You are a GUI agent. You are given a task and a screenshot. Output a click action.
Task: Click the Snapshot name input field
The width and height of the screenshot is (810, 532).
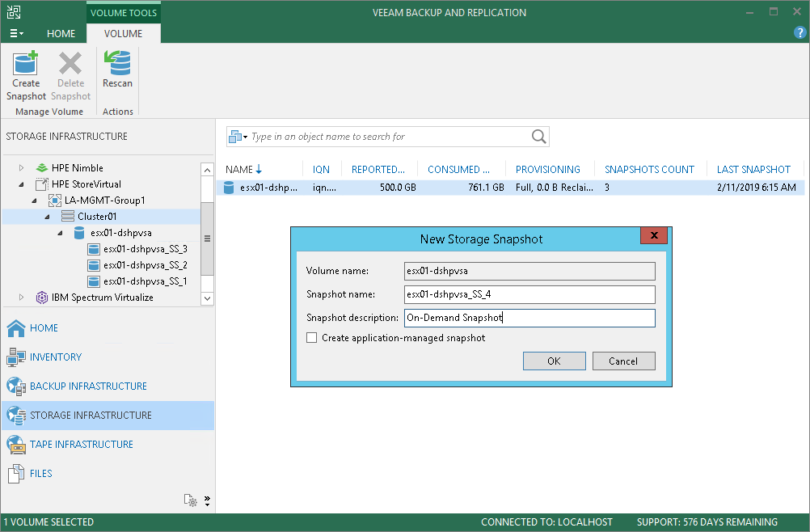[x=529, y=294]
